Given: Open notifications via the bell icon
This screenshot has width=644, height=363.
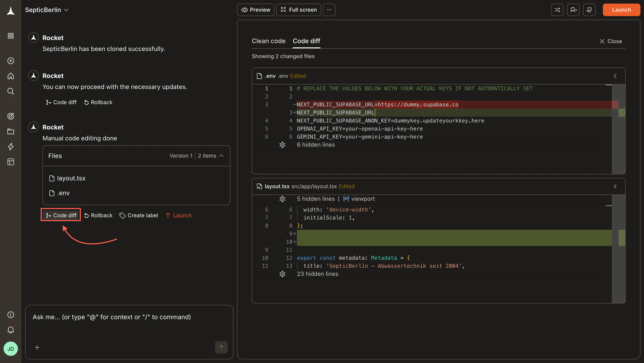Looking at the screenshot, I should (x=11, y=330).
